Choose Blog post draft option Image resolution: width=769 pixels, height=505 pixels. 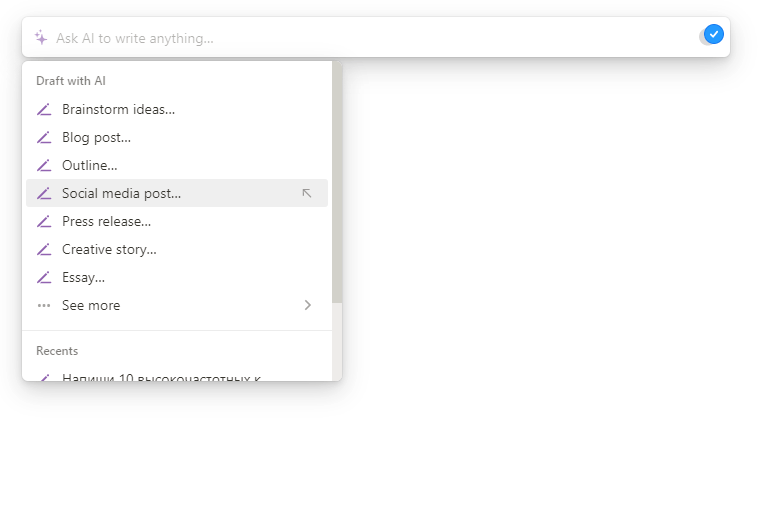click(x=177, y=137)
